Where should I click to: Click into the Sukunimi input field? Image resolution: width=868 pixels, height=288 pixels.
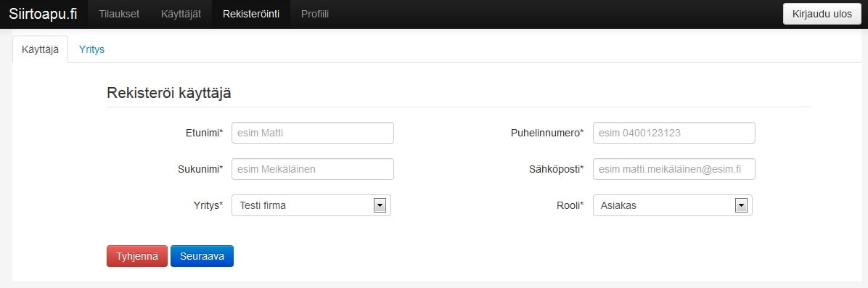(x=313, y=169)
